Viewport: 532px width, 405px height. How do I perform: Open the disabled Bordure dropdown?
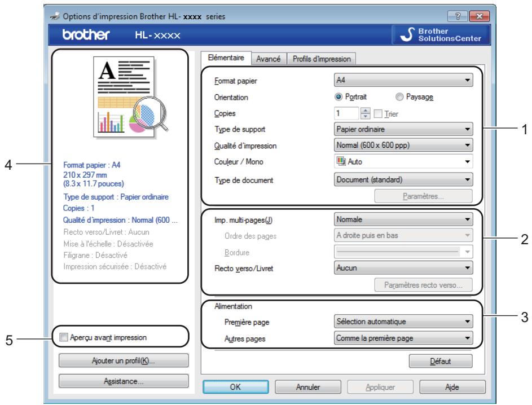(403, 252)
